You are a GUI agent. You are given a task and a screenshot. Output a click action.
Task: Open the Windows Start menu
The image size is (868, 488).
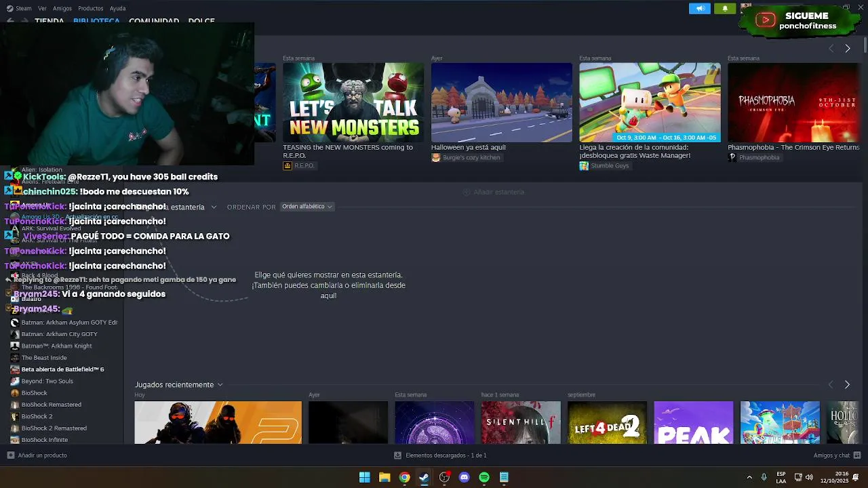(365, 477)
